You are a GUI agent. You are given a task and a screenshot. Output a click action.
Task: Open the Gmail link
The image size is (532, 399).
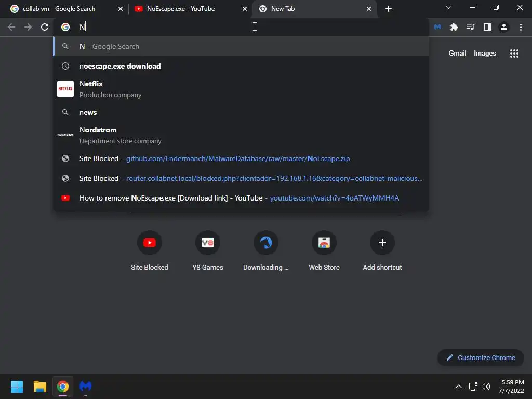click(x=457, y=54)
